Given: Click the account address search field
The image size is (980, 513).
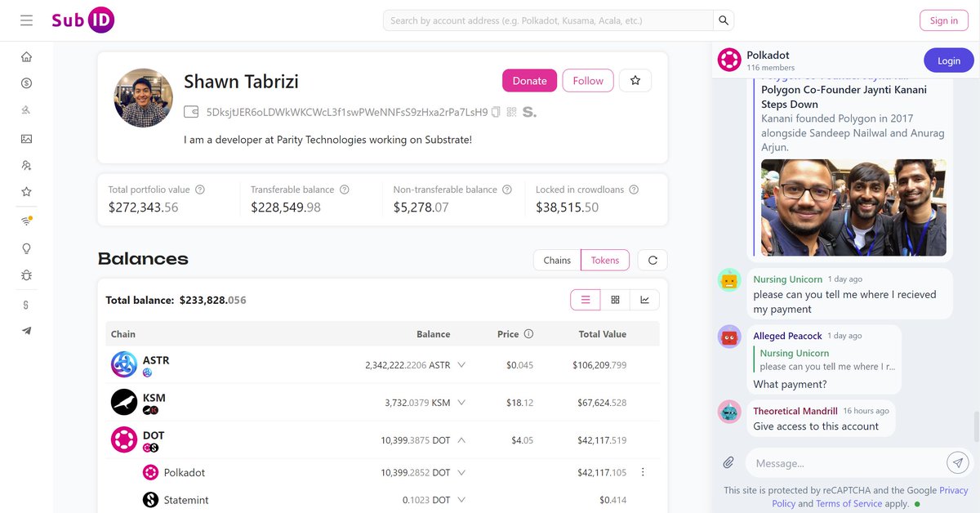Looking at the screenshot, I should coord(548,20).
